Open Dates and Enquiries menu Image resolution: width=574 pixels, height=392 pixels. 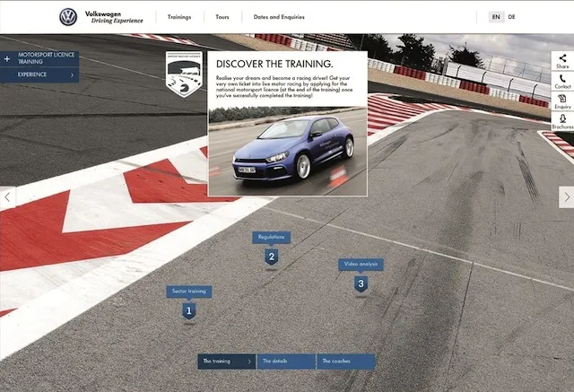[x=279, y=17]
